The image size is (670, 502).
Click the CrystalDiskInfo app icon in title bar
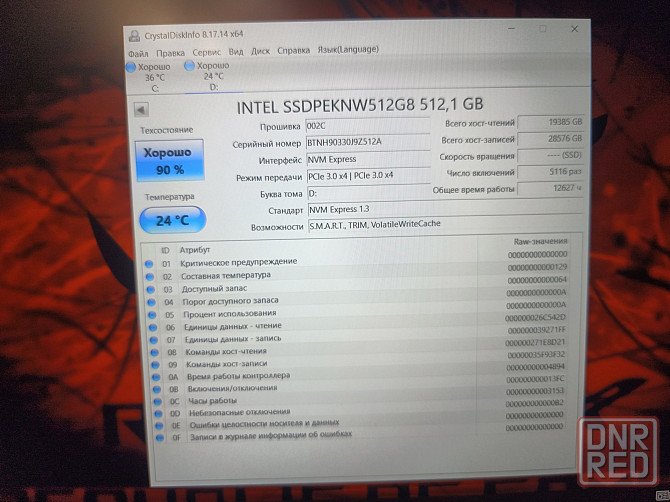click(135, 36)
